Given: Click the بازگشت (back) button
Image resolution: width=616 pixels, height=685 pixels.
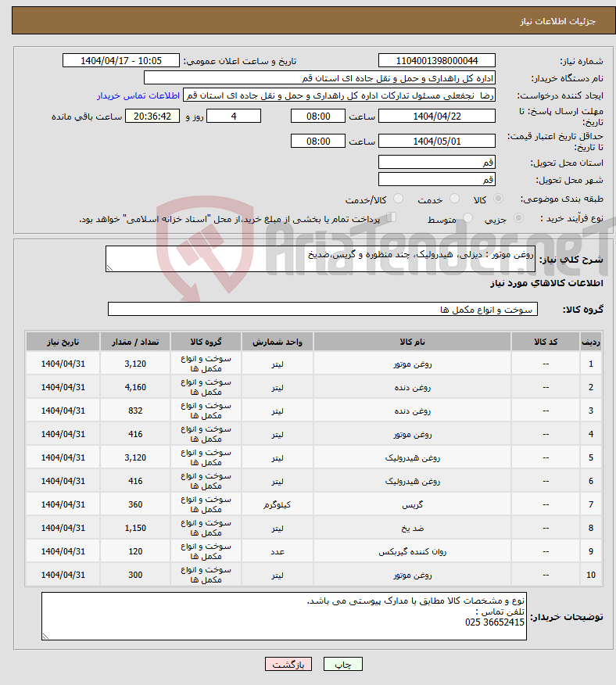Looking at the screenshot, I should (288, 664).
